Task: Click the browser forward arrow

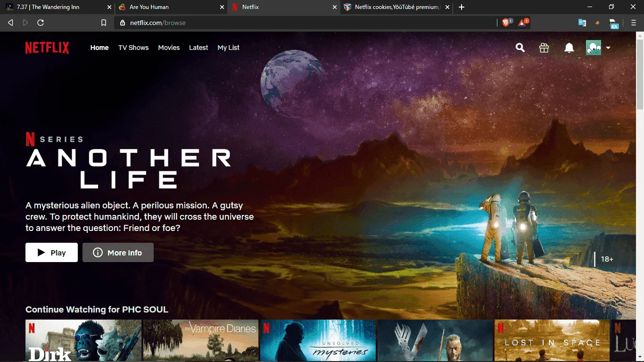Action: (25, 23)
